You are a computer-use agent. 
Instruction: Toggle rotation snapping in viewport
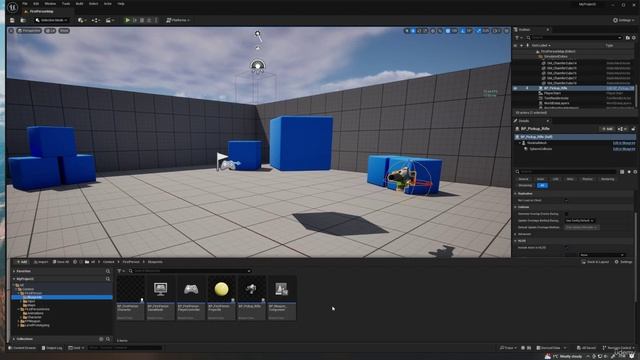(x=463, y=31)
